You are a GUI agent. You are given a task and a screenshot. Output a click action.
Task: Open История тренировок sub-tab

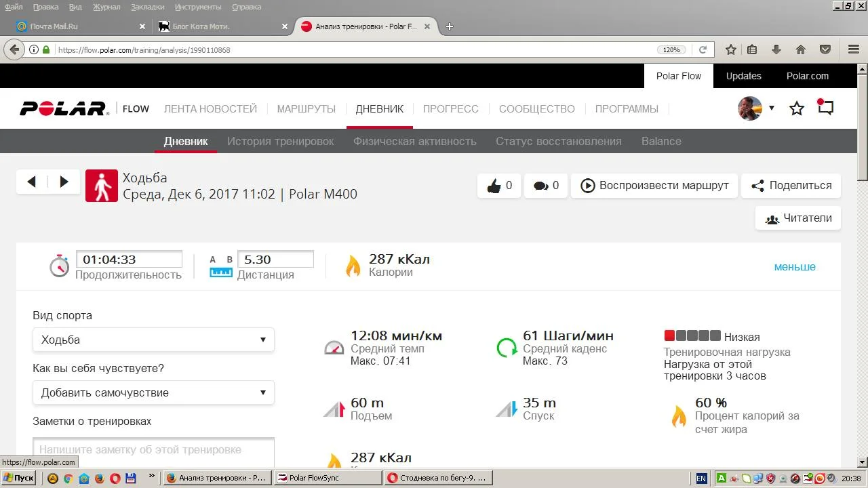click(281, 141)
